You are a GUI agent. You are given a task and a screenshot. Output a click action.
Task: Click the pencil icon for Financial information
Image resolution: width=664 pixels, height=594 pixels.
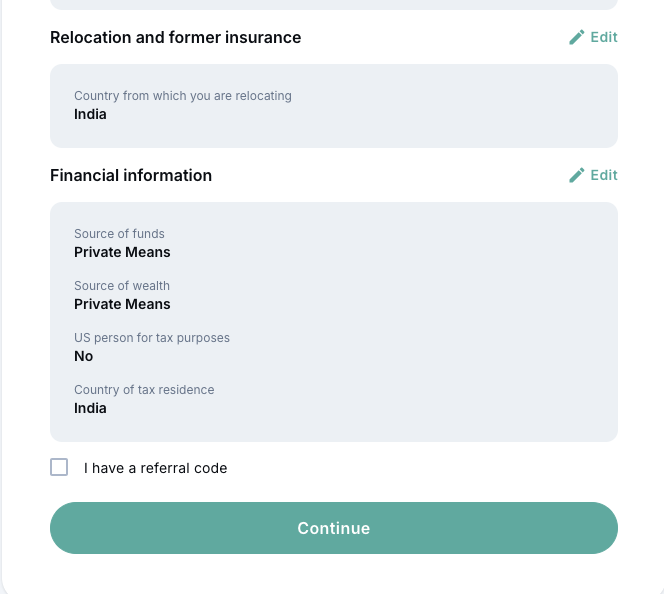click(x=576, y=175)
